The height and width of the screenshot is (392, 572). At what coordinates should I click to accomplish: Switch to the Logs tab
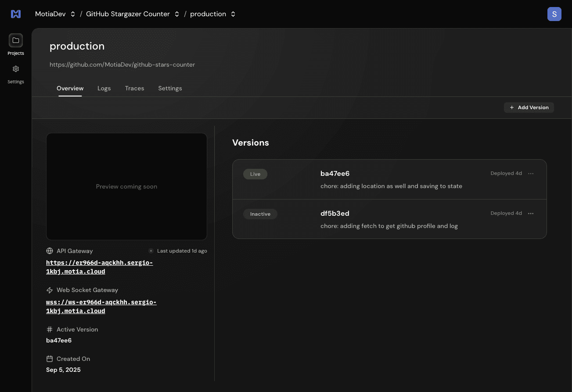tap(104, 89)
